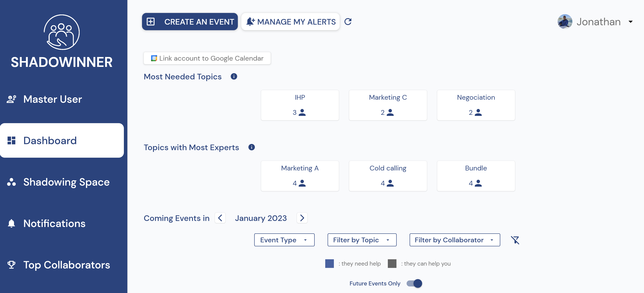This screenshot has width=644, height=293.
Task: Click the plus icon in the Create an Event button
Action: [x=150, y=22]
